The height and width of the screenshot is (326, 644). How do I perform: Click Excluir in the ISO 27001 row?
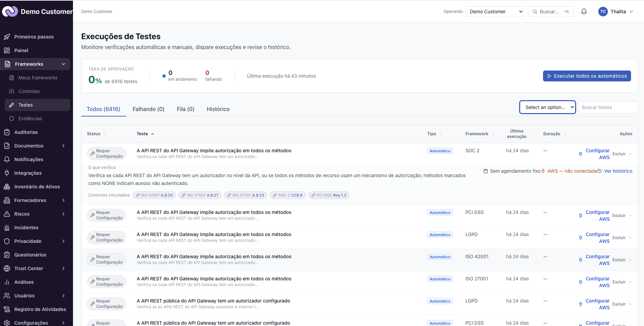[619, 282]
